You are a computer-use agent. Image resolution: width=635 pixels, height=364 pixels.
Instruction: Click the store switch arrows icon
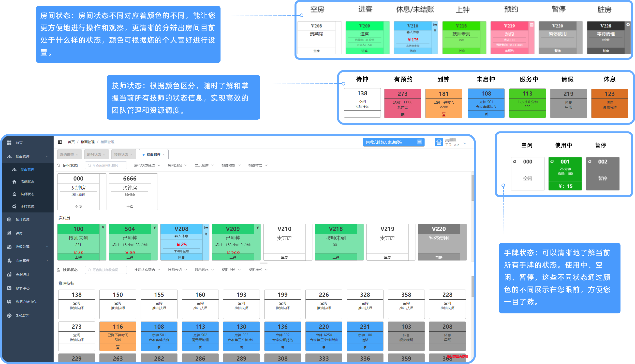coord(420,142)
